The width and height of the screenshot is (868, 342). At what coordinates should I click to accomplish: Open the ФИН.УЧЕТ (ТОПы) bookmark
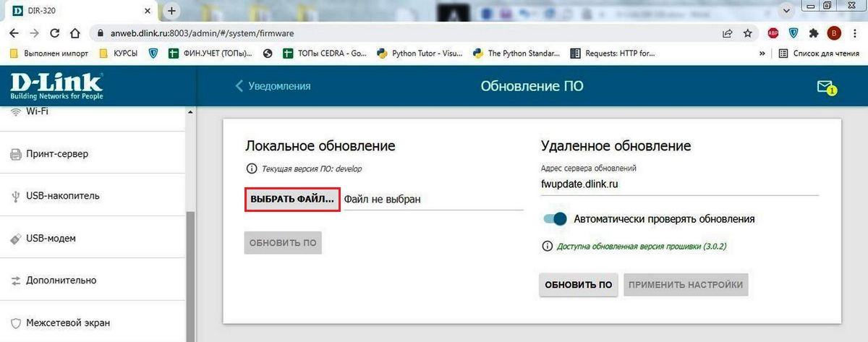click(210, 53)
